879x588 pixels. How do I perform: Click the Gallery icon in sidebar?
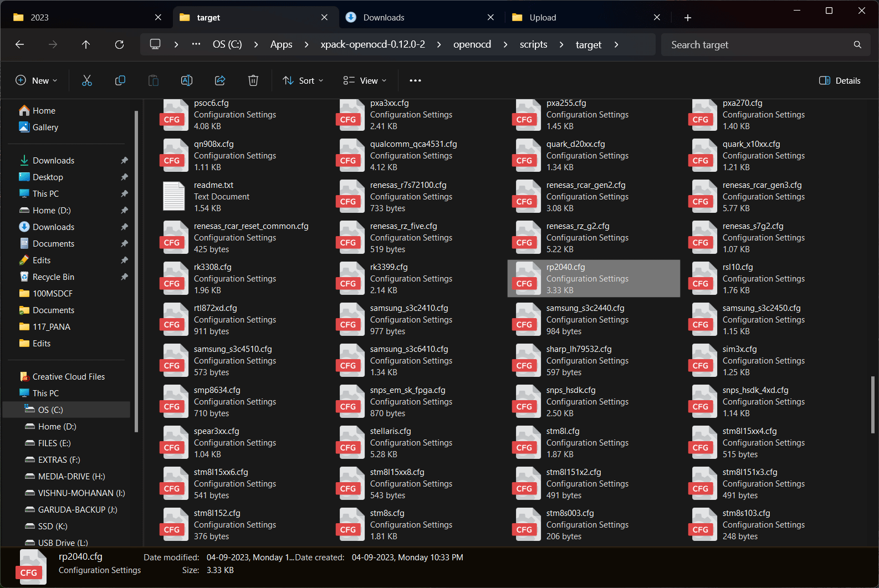[24, 127]
